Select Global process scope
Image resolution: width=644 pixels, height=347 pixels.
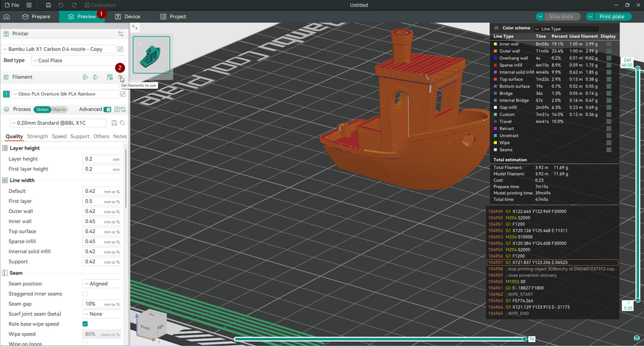pyautogui.click(x=42, y=109)
